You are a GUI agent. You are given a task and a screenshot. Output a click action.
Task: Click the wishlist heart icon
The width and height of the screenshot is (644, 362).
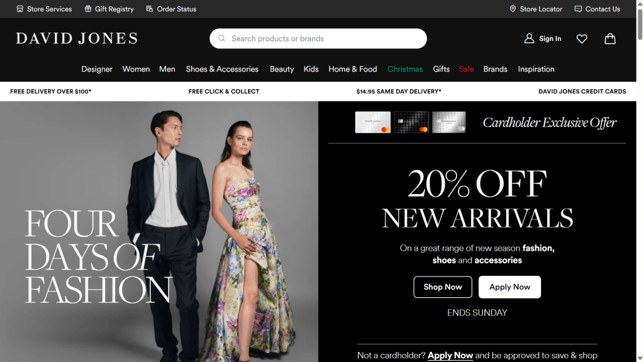point(582,39)
